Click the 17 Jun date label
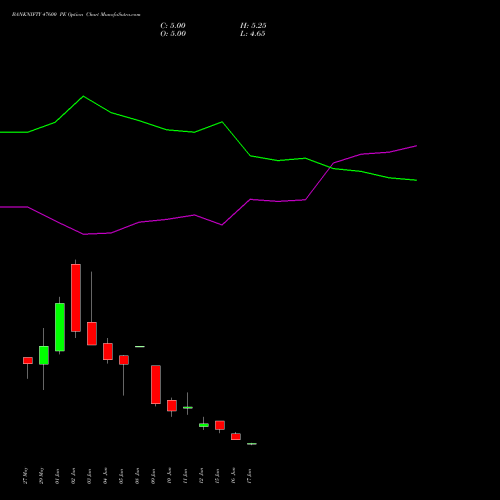The height and width of the screenshot is (500, 500). coord(250,476)
